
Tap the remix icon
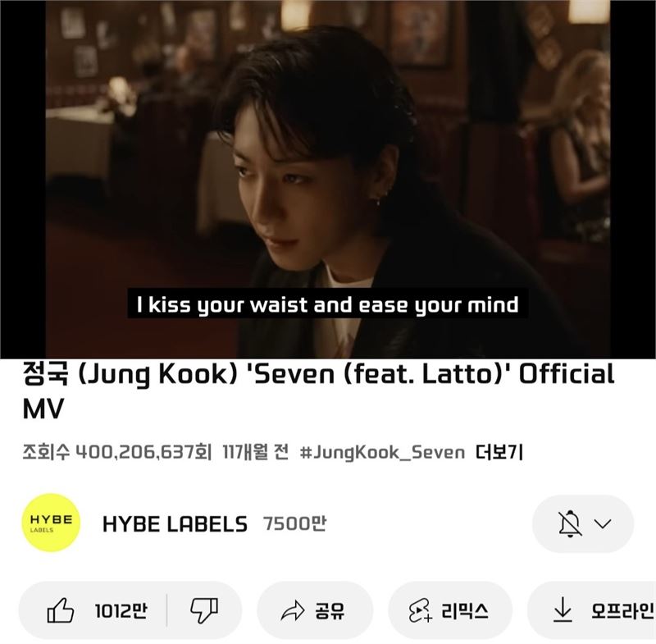pos(420,610)
